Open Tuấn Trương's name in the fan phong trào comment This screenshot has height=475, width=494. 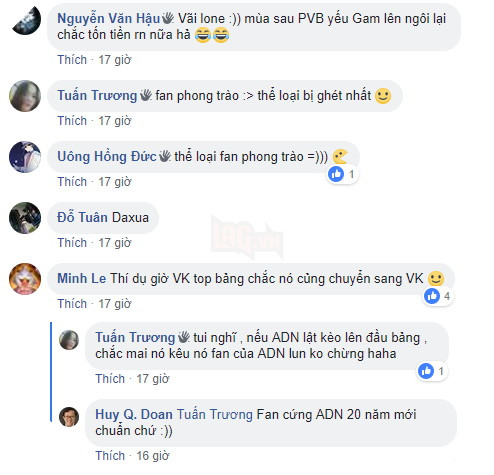[x=97, y=95]
